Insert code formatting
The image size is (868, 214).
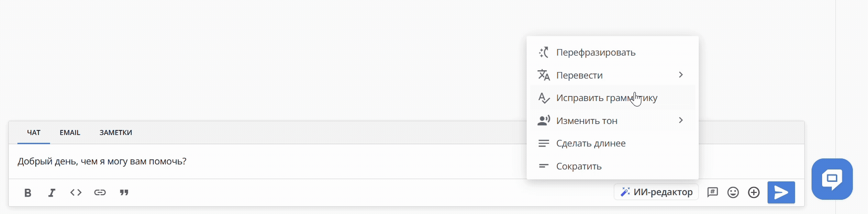76,192
